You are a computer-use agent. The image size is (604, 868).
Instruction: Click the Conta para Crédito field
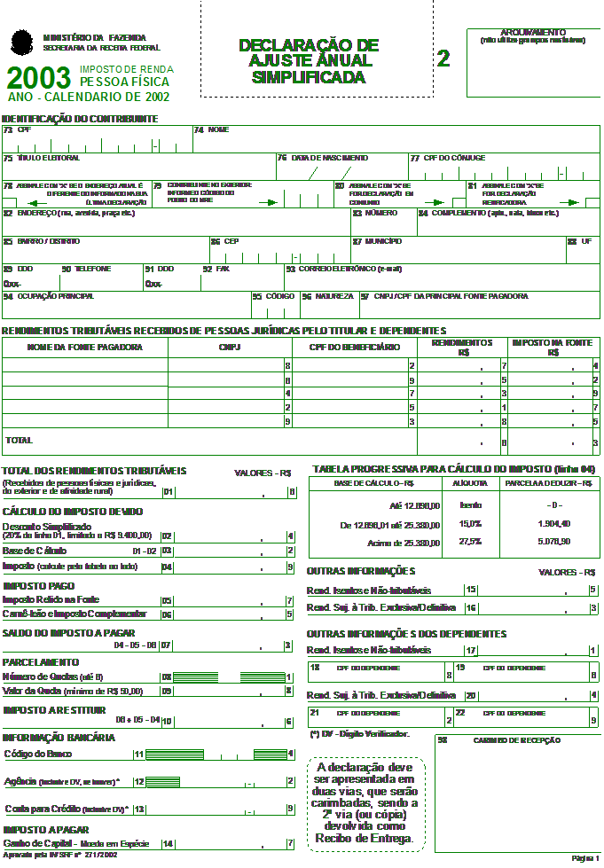click(x=215, y=809)
